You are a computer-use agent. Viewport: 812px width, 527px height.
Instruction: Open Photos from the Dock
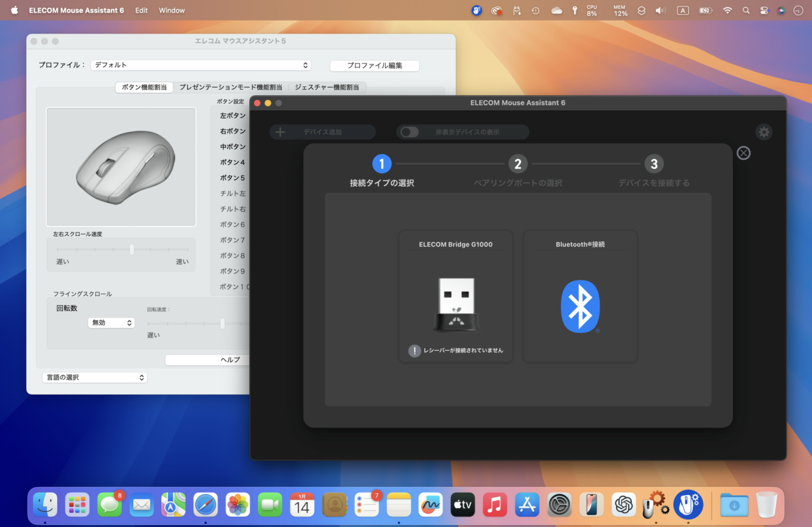tap(238, 505)
